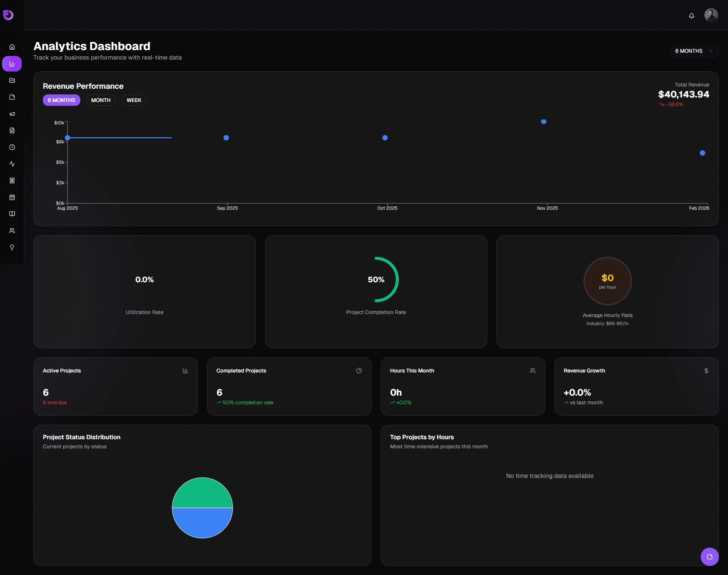
Task: Switch Revenue Performance to MONTH view
Action: 100,100
